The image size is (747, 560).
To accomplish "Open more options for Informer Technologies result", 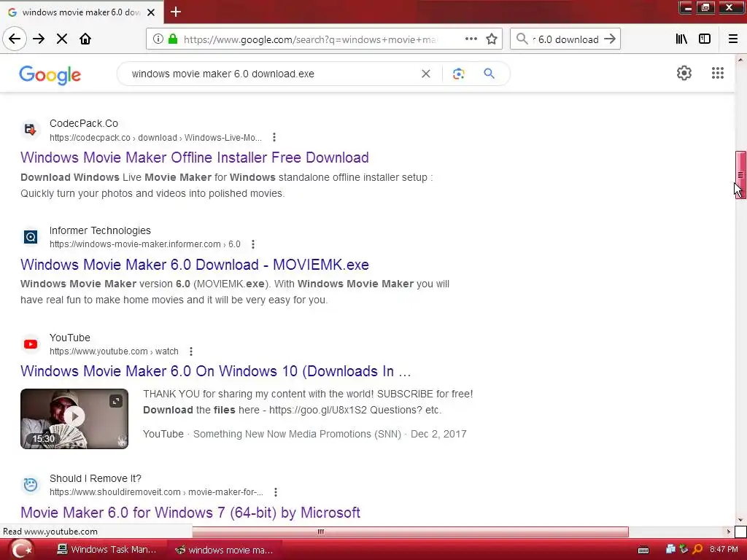I will point(253,244).
